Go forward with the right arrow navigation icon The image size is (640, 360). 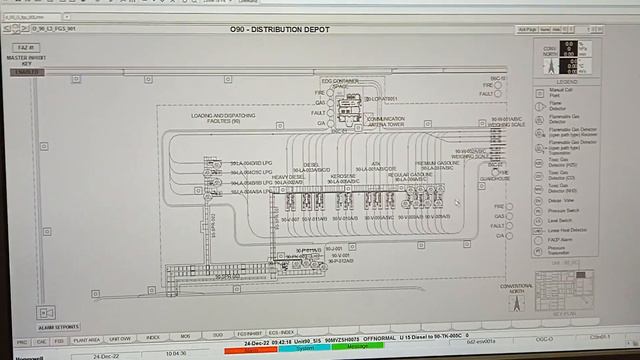pyautogui.click(x=25, y=29)
